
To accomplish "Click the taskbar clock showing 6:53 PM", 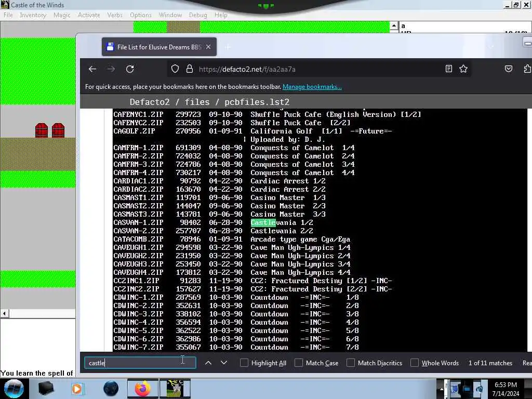I will [x=506, y=389].
